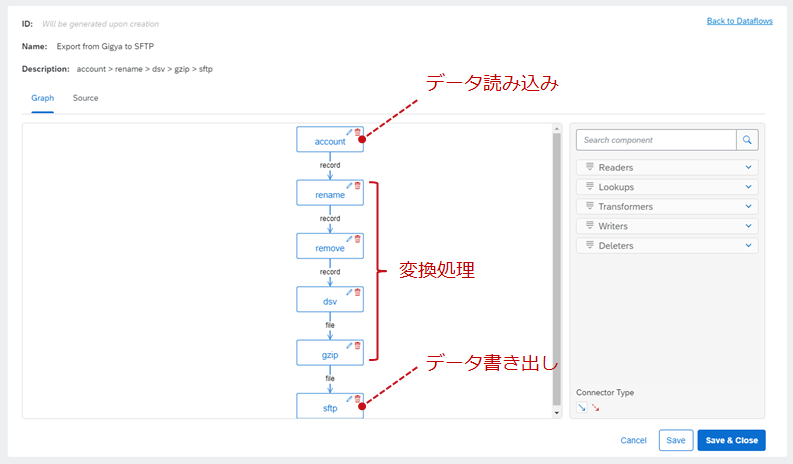Expand the Readers component group

click(748, 167)
